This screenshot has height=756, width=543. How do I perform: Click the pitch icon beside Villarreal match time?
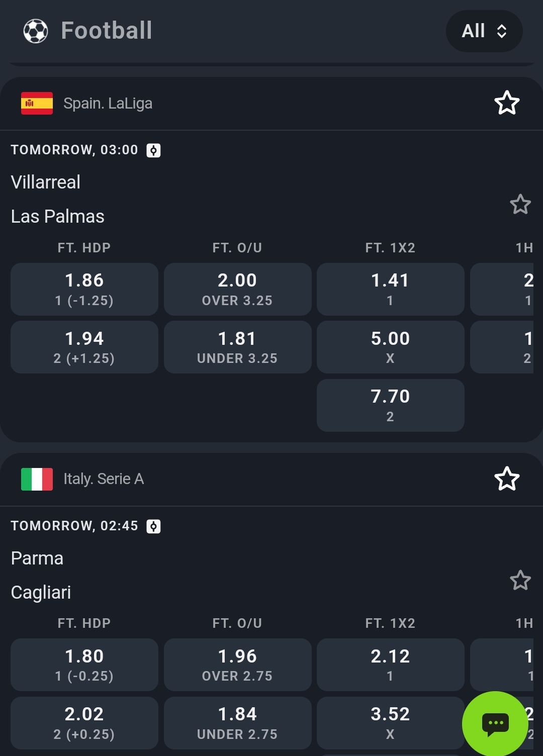(x=153, y=150)
